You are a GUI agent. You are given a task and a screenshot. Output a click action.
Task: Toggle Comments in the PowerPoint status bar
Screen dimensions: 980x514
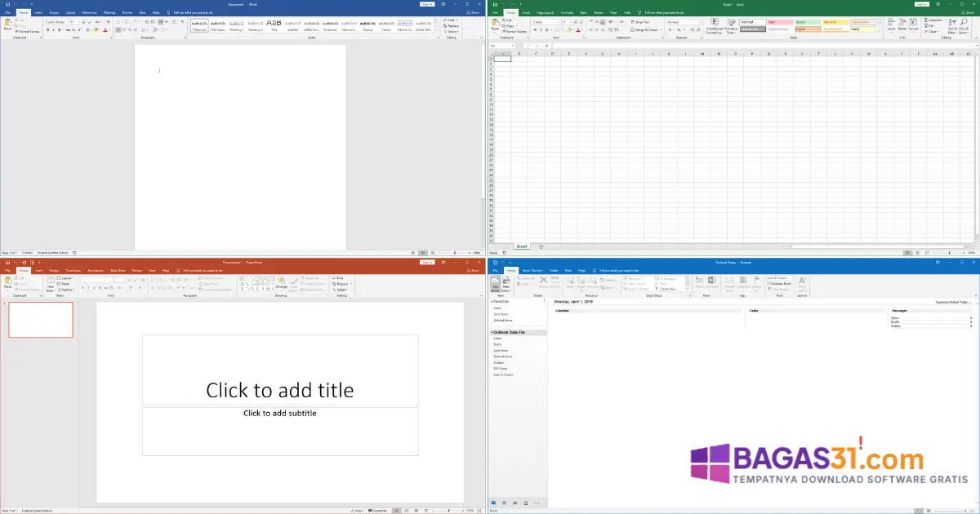coord(377,510)
